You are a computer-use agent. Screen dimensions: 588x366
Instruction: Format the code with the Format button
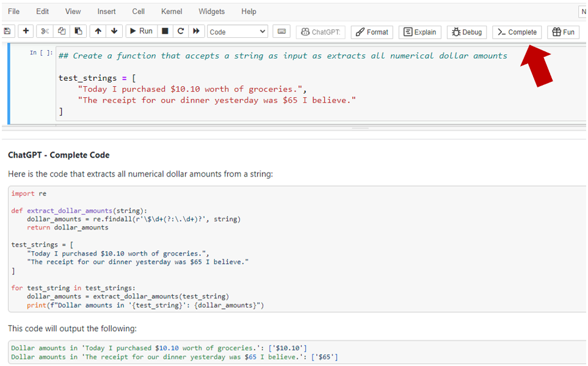372,32
